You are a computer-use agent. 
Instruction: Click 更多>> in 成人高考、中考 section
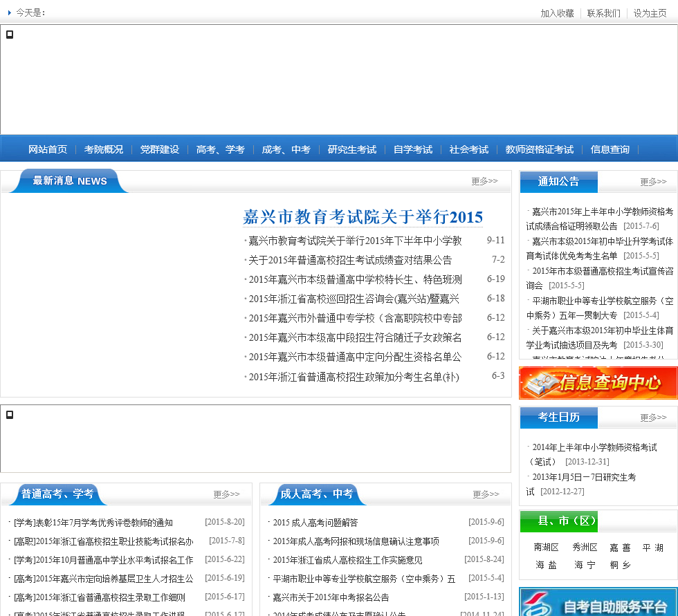click(x=486, y=494)
